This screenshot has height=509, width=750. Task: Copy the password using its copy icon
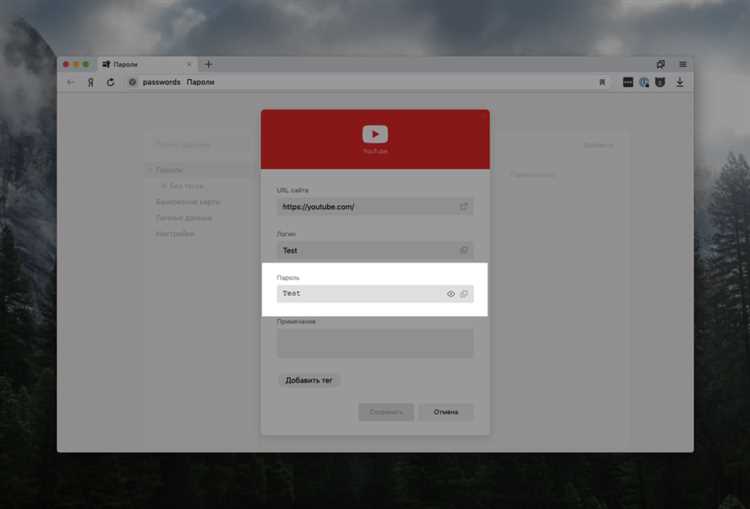[464, 294]
